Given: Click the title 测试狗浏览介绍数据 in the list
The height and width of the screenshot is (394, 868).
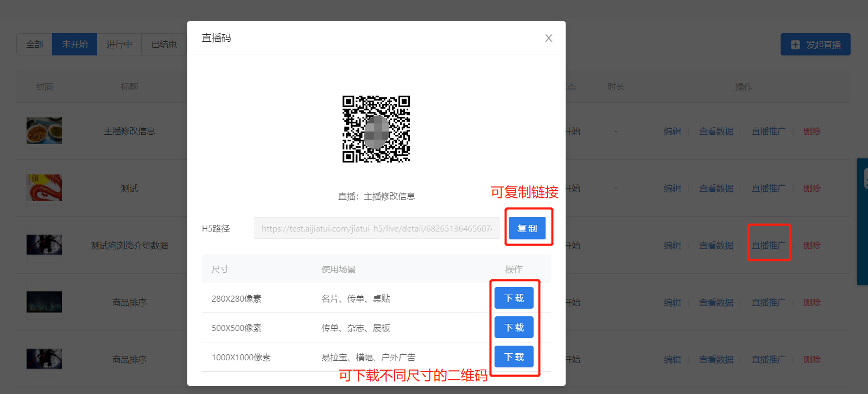Looking at the screenshot, I should click(129, 245).
